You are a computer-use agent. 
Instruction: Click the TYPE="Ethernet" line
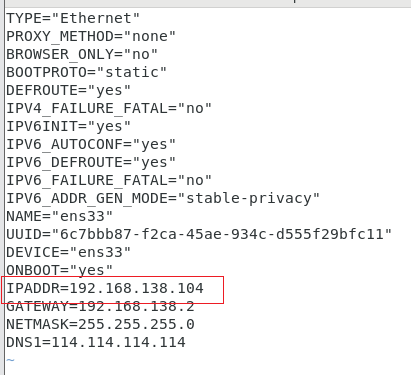click(x=73, y=18)
